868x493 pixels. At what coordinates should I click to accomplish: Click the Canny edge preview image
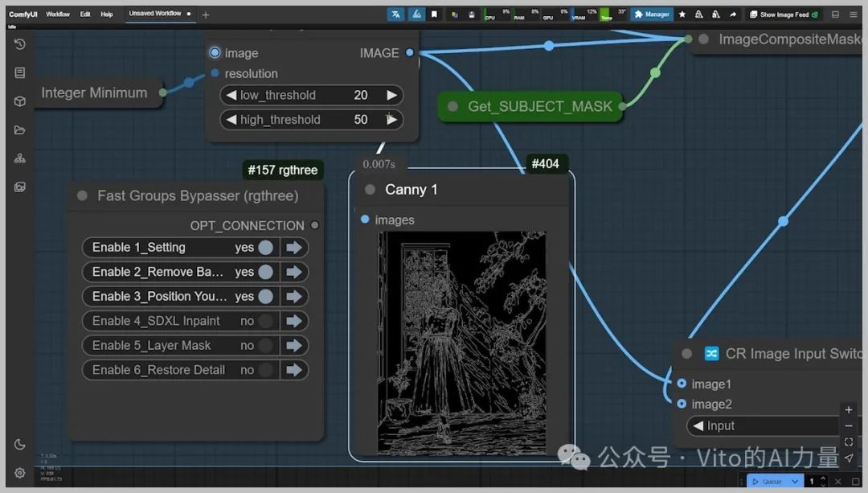pyautogui.click(x=461, y=343)
